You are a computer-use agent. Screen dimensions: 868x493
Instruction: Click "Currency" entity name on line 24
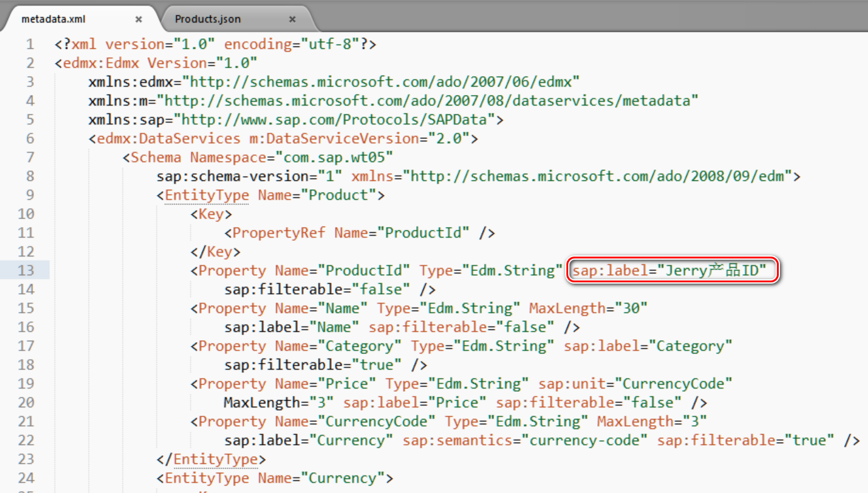coord(343,478)
